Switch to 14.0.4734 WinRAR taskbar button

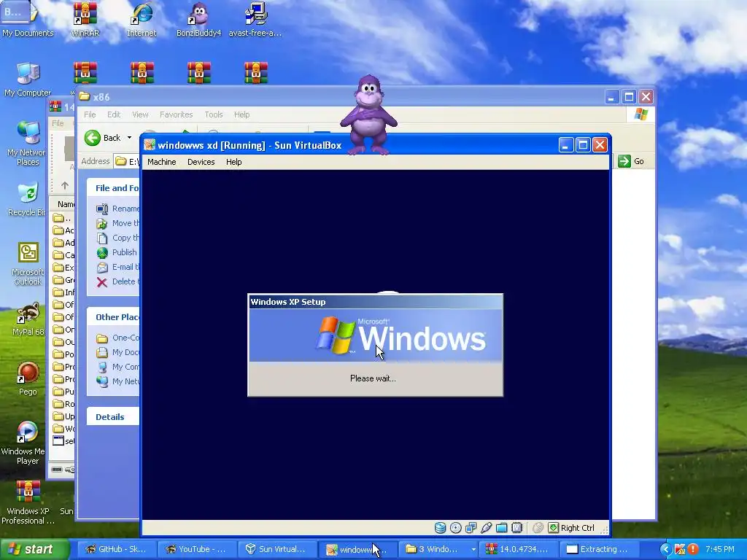tap(519, 549)
